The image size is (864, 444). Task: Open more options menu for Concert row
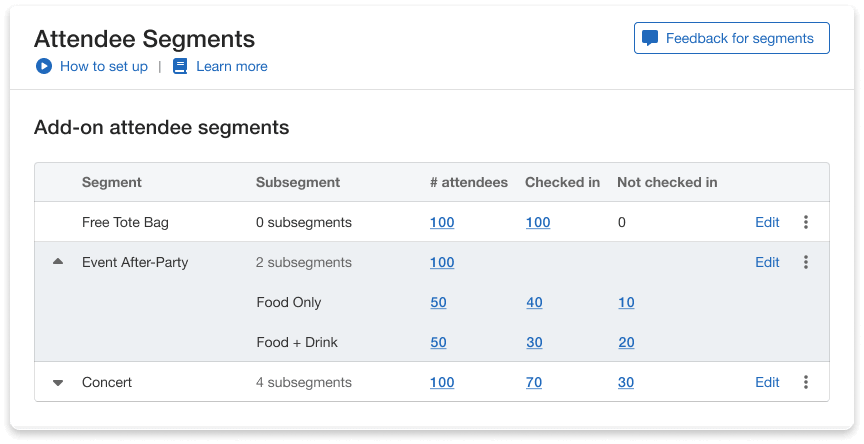(806, 382)
